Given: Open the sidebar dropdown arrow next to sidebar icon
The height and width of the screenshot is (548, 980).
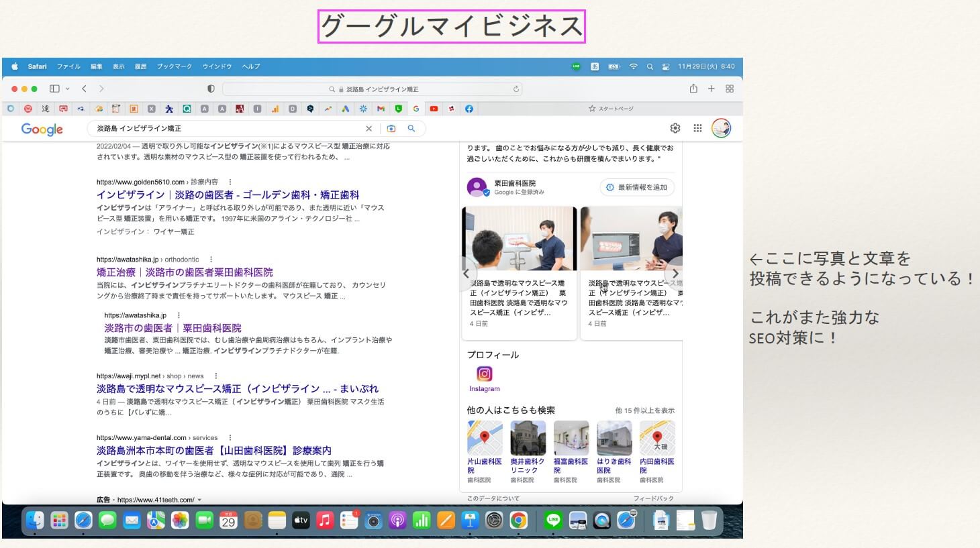Looking at the screenshot, I should [67, 89].
